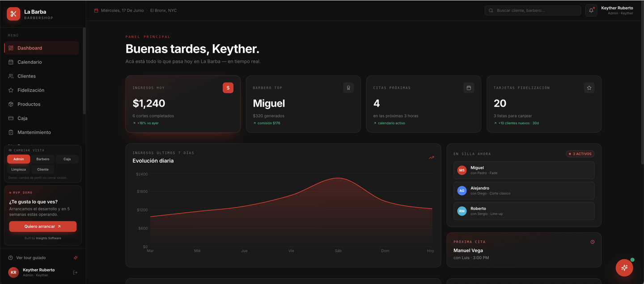Click Ver tour guiado link
Image resolution: width=644 pixels, height=284 pixels.
[x=31, y=258]
